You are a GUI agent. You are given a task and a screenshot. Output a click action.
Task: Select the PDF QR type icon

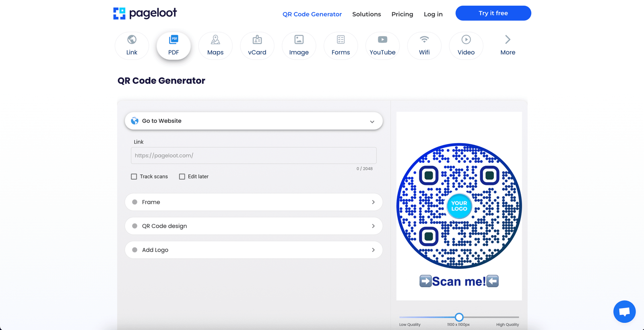coord(173,46)
